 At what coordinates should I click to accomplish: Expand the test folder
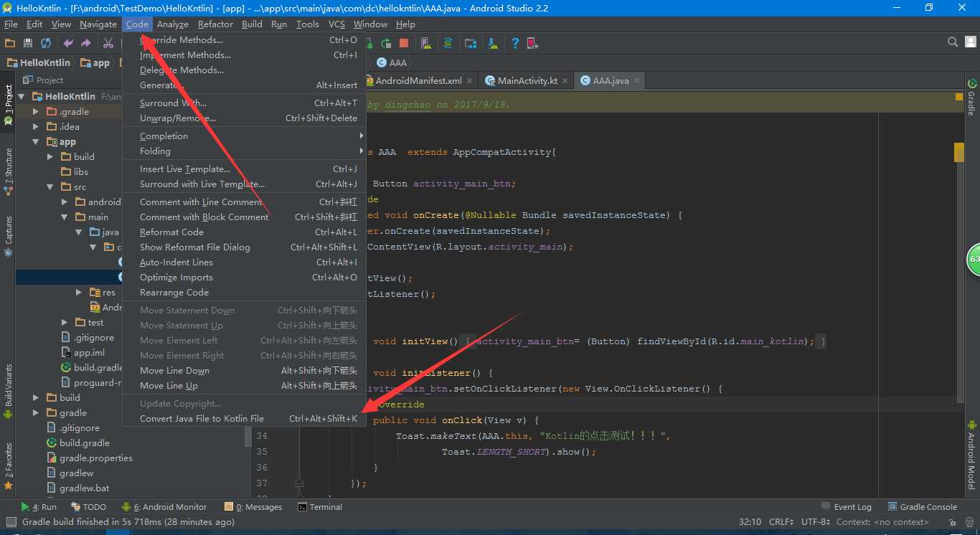(x=65, y=323)
